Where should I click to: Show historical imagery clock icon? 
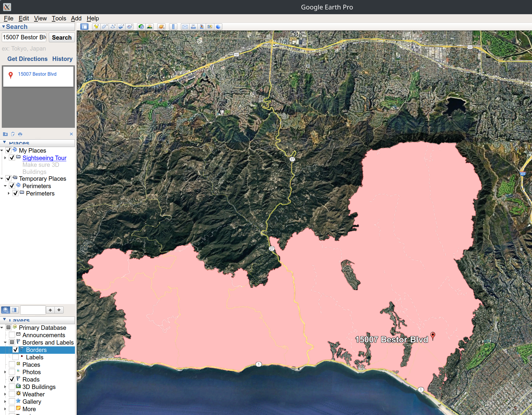pyautogui.click(x=141, y=27)
